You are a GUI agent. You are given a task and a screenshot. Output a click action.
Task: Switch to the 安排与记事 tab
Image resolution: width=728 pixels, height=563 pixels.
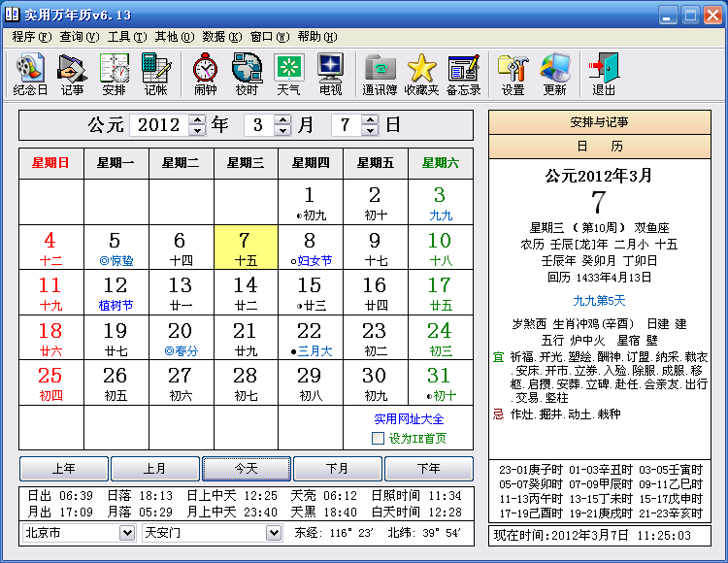point(600,122)
